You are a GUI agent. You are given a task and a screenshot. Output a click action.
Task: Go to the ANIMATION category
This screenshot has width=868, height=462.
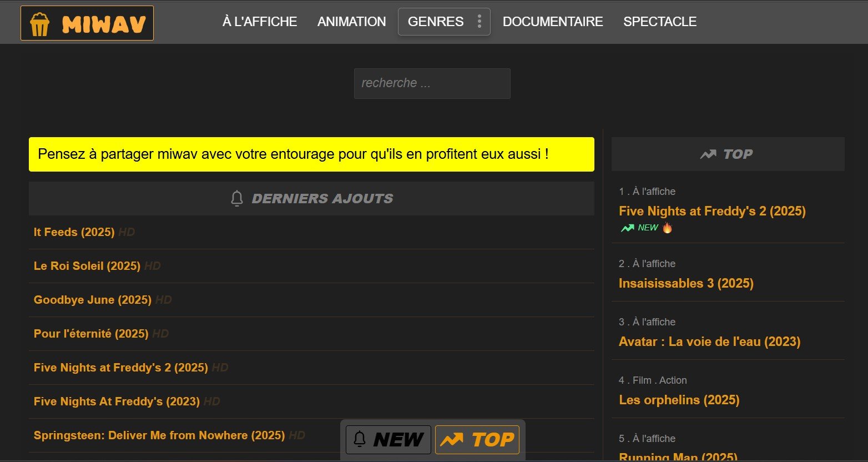pyautogui.click(x=351, y=22)
